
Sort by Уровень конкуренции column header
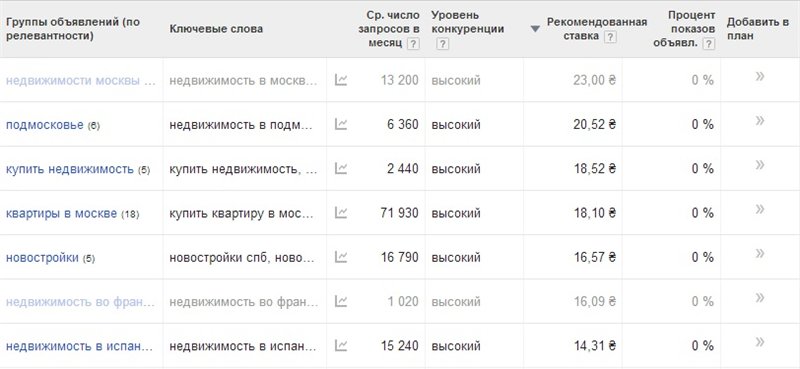click(467, 22)
